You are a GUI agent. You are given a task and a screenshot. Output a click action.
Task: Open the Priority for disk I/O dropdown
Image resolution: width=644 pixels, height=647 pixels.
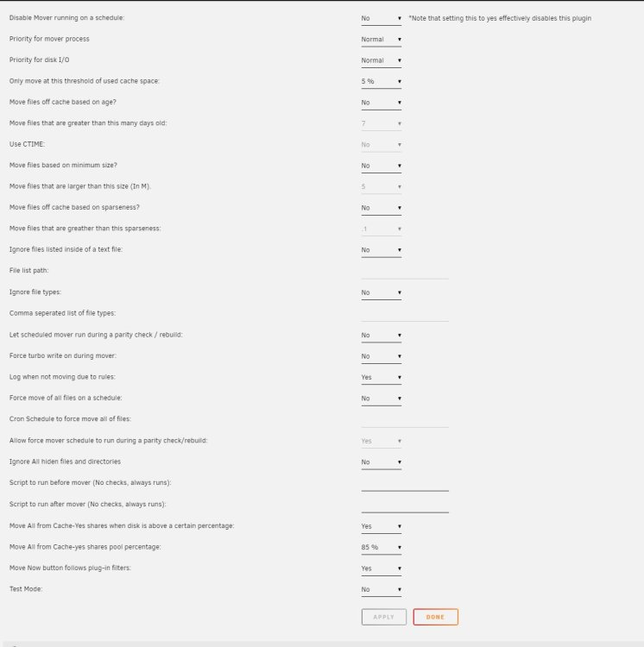click(381, 60)
